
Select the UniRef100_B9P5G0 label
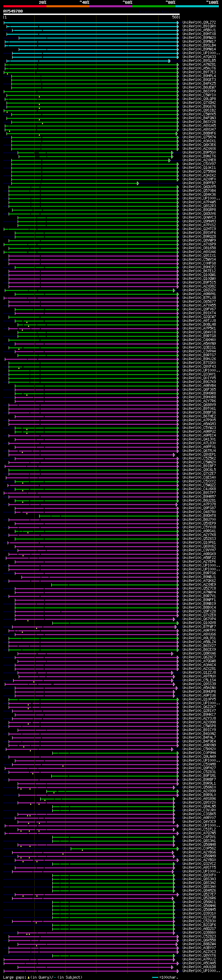(x=199, y=153)
